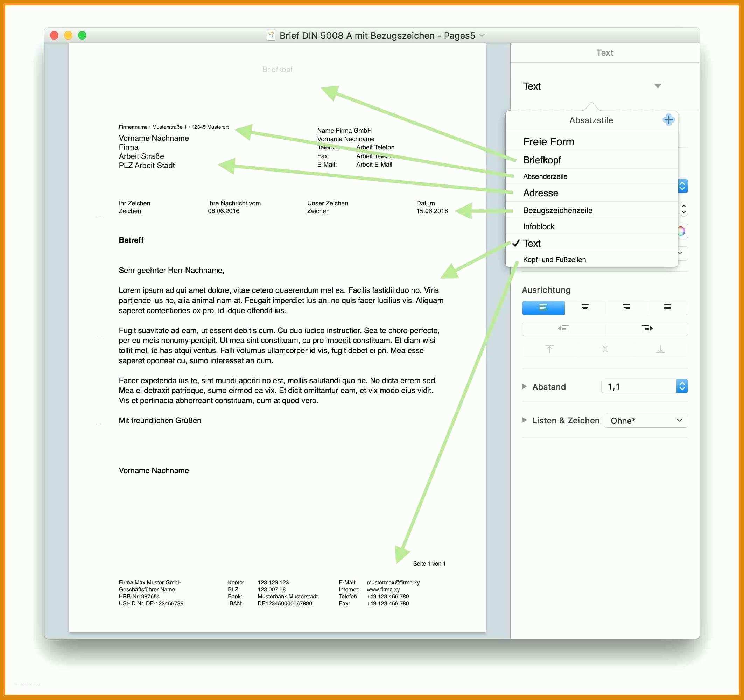Open title dropdown chevron next to Pages5
This screenshot has width=744, height=700.
(482, 36)
